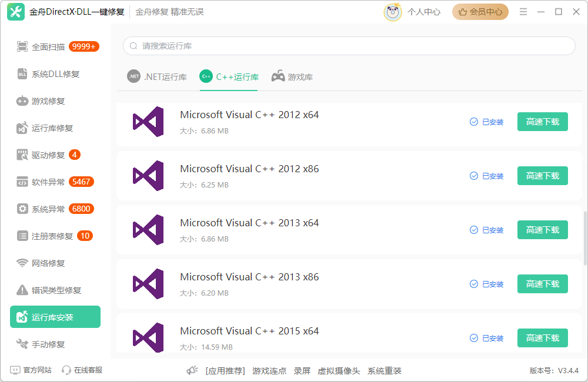The width and height of the screenshot is (588, 382).
Task: Click the panda avatar for personal center
Action: [x=393, y=12]
